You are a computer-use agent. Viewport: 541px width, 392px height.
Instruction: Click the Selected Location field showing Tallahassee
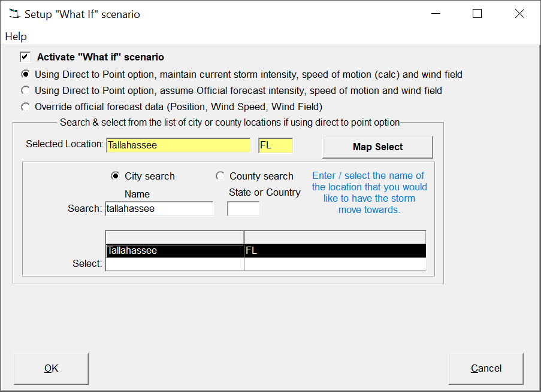[178, 145]
